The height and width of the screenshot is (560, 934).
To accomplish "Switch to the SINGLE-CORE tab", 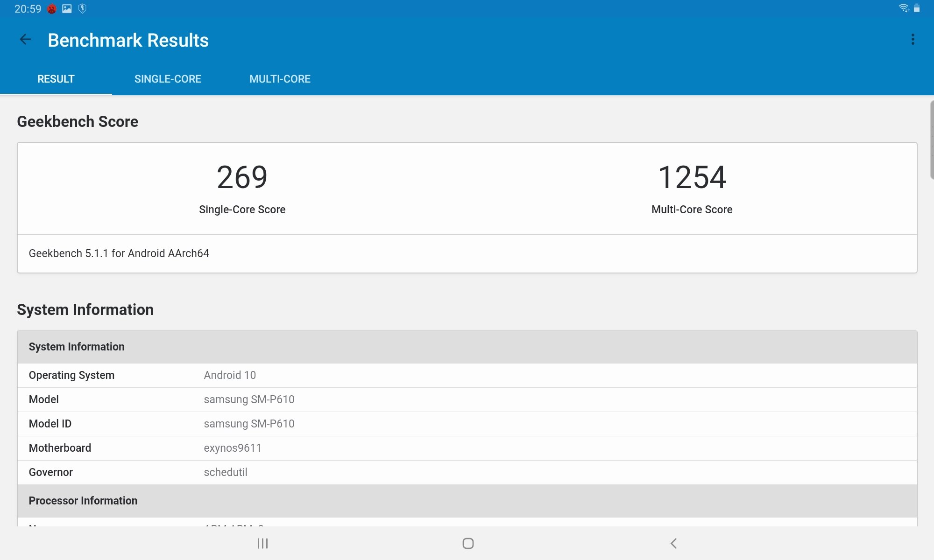I will click(x=168, y=79).
